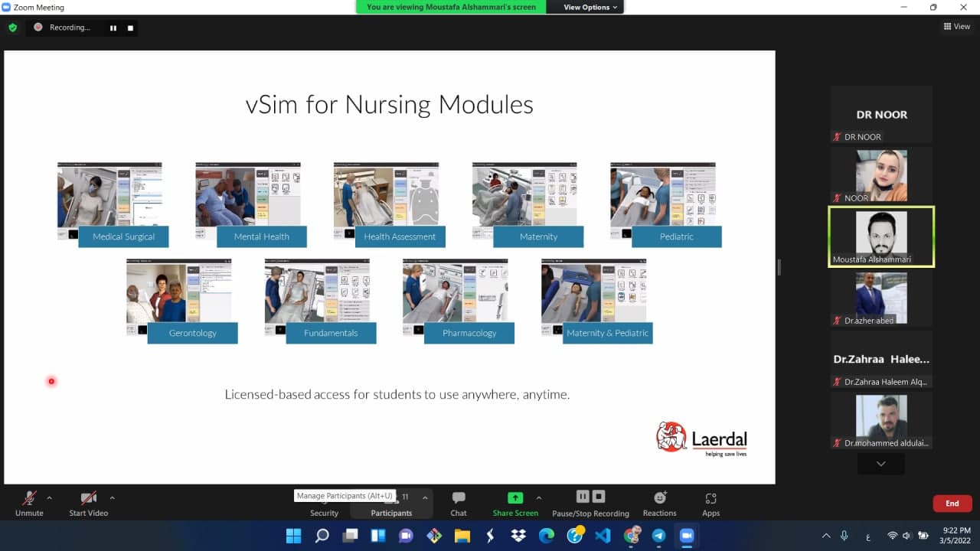Pause recording from the bottom toolbar

tap(583, 497)
